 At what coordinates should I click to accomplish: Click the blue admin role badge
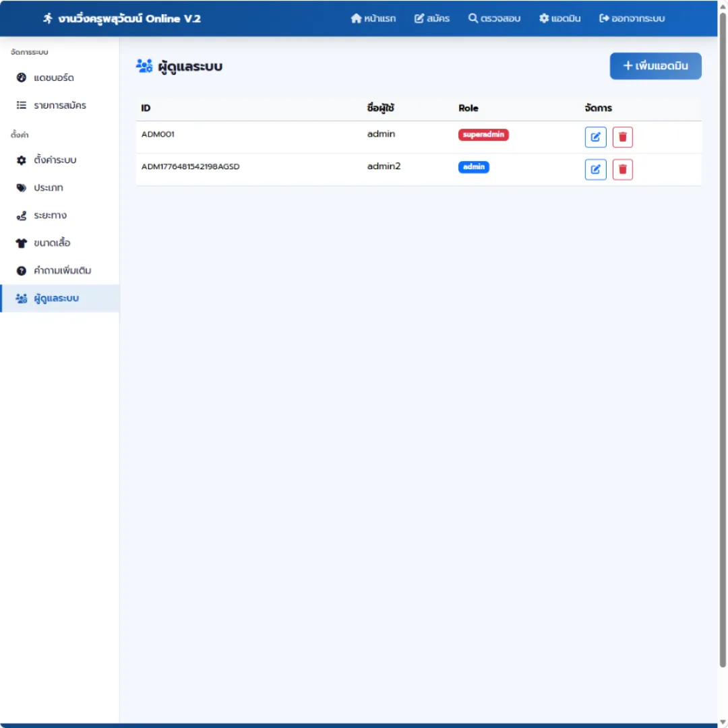point(474,167)
